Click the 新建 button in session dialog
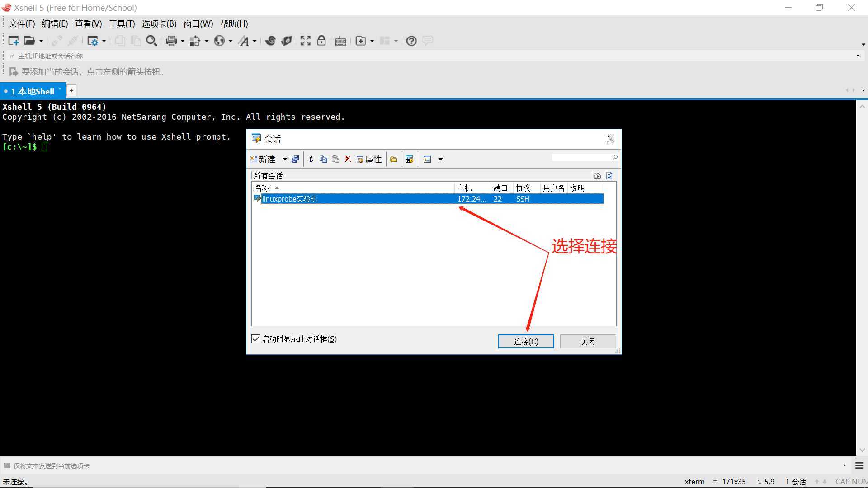868x488 pixels. point(263,159)
